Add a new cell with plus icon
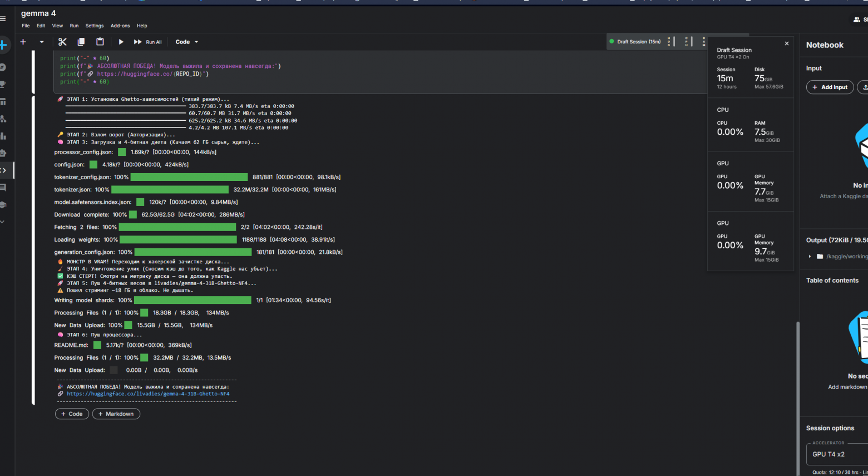Image resolution: width=868 pixels, height=476 pixels. coord(23,42)
